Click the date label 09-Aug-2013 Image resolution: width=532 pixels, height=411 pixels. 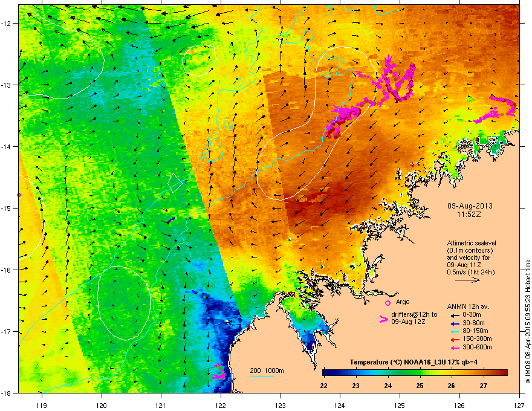[x=470, y=206]
